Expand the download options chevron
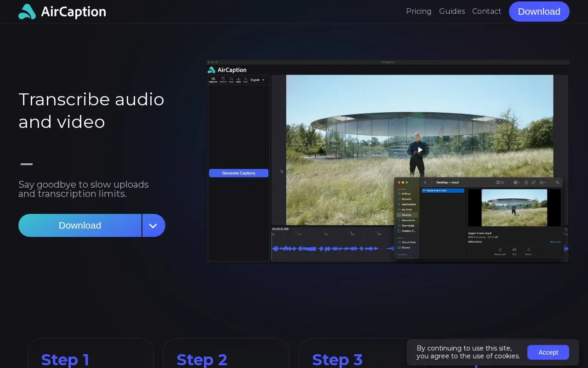588x368 pixels. [x=153, y=225]
